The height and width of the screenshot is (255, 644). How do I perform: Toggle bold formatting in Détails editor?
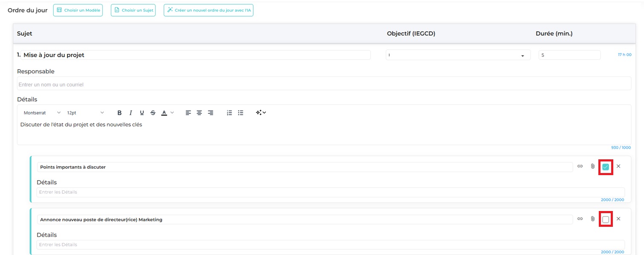point(119,113)
